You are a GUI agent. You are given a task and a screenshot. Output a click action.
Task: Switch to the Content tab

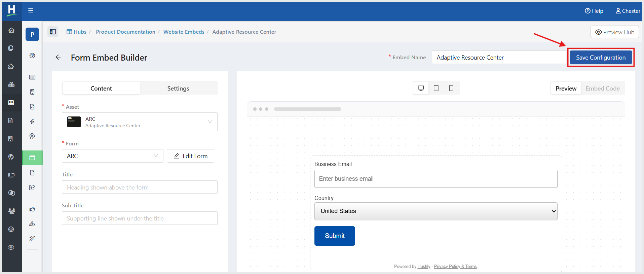(x=101, y=88)
